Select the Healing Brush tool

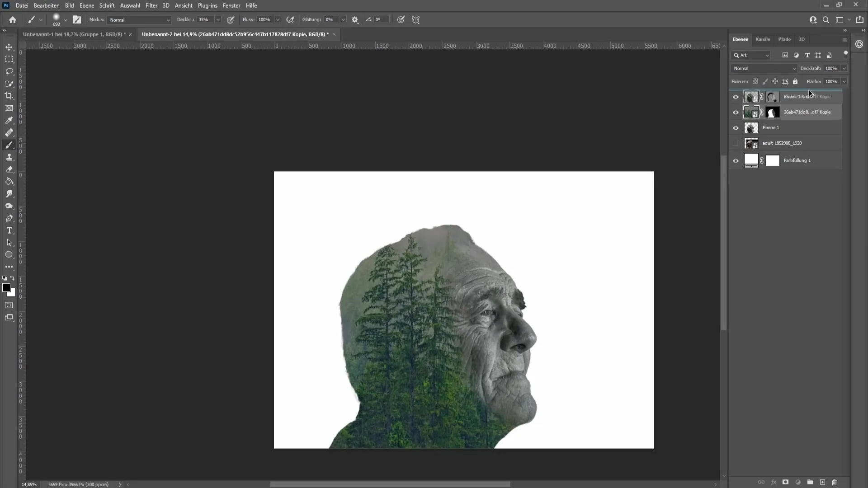(9, 132)
